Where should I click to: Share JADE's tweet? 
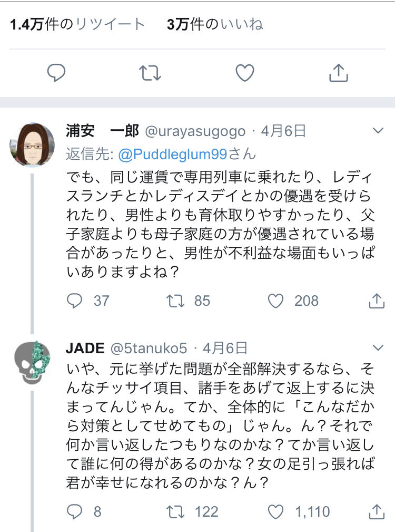[x=376, y=511]
